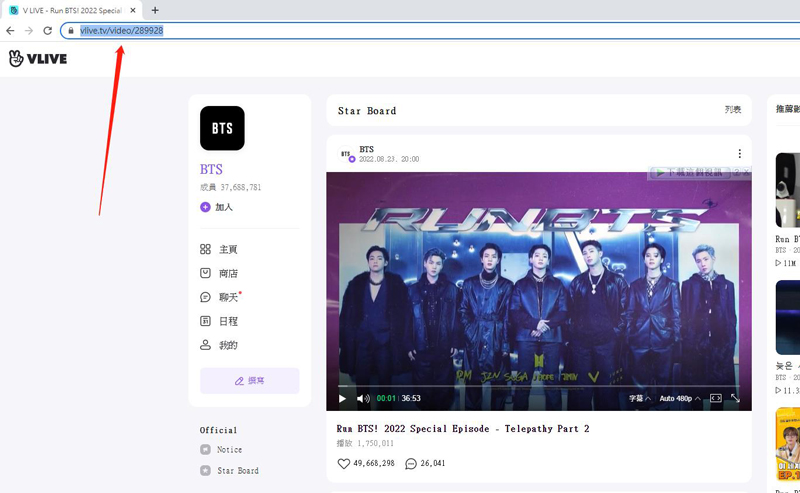Open the 聊天 chat section
800x493 pixels.
(x=219, y=297)
